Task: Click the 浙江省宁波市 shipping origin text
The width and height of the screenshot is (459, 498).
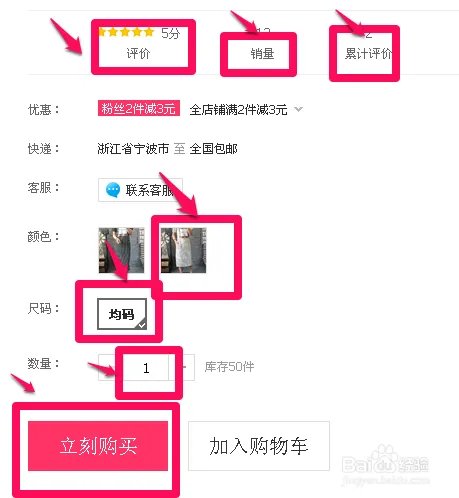Action: click(133, 149)
